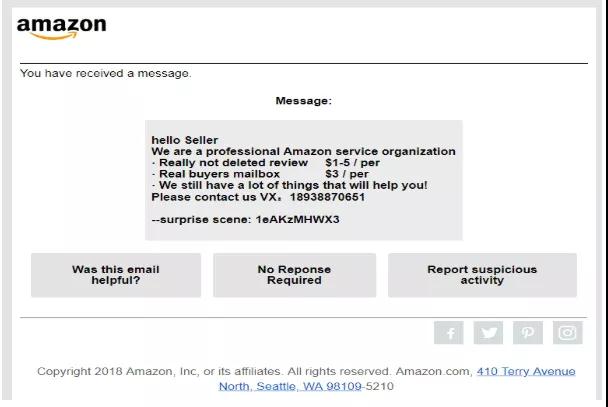Viewport: 608px width, 407px height.
Task: Click the "$1-5 / per" price
Action: [352, 163]
